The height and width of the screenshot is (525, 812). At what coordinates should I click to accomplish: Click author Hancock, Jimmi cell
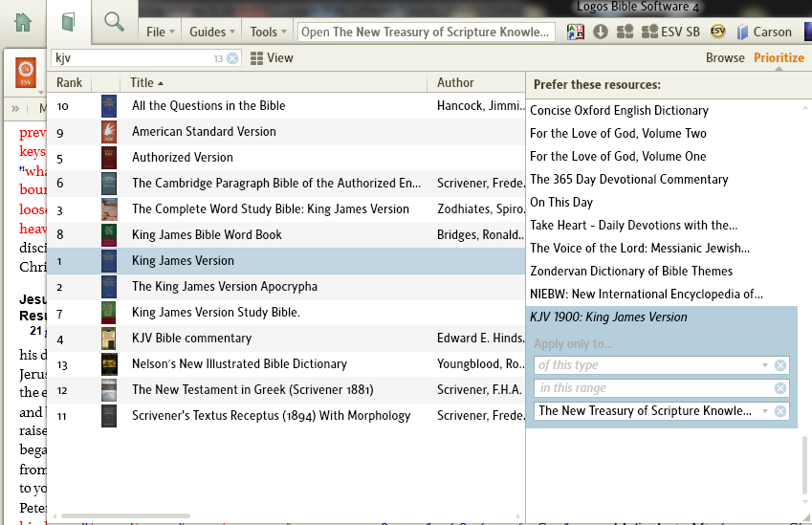(x=480, y=105)
